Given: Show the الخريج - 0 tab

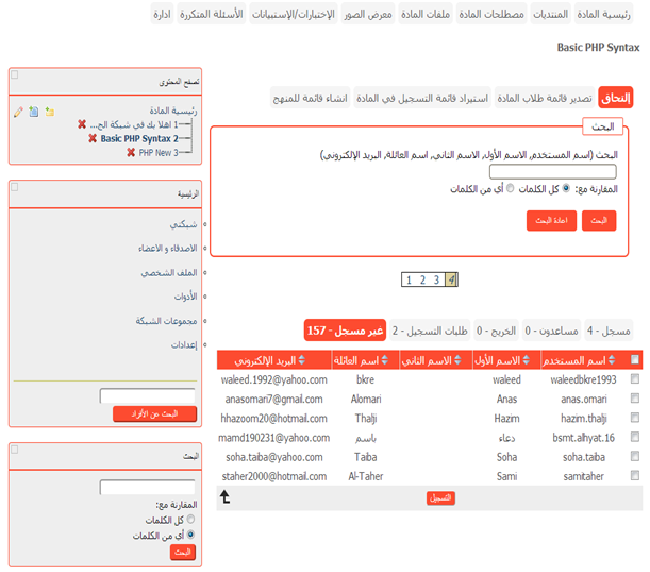Looking at the screenshot, I should pos(496,330).
